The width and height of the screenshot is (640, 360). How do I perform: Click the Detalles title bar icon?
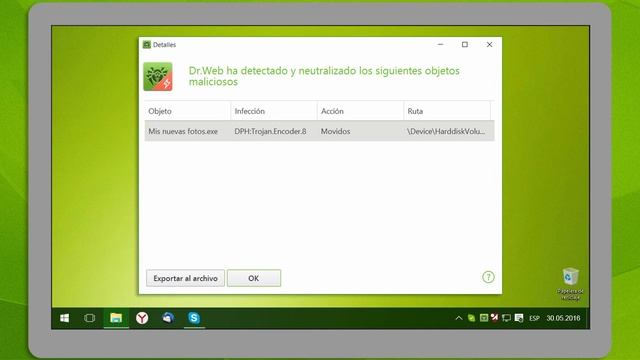(147, 44)
